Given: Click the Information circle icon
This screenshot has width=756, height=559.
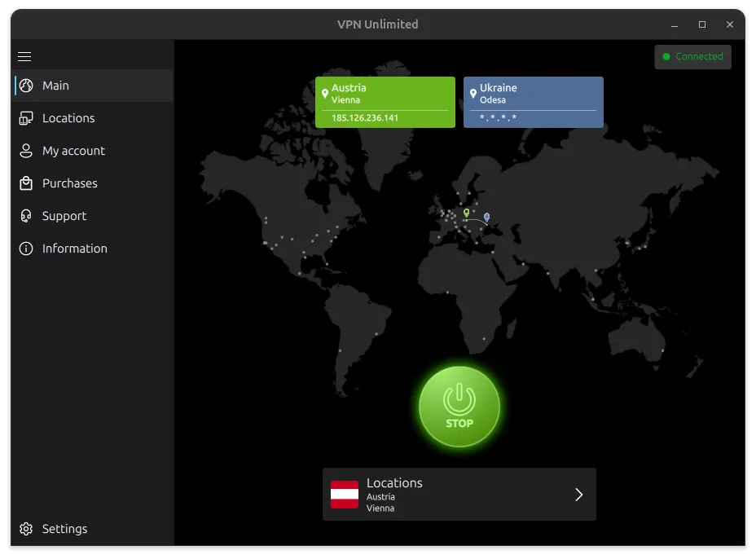Looking at the screenshot, I should [x=26, y=249].
